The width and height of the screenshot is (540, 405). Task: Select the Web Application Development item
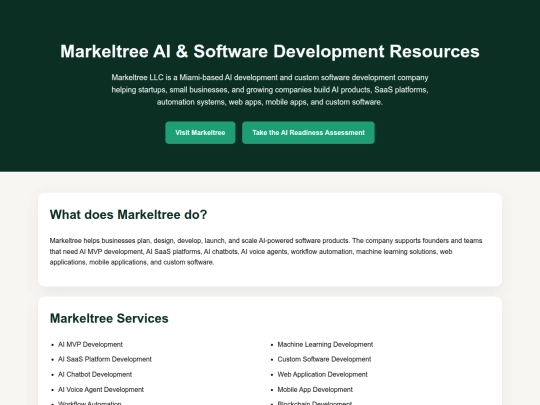point(322,374)
